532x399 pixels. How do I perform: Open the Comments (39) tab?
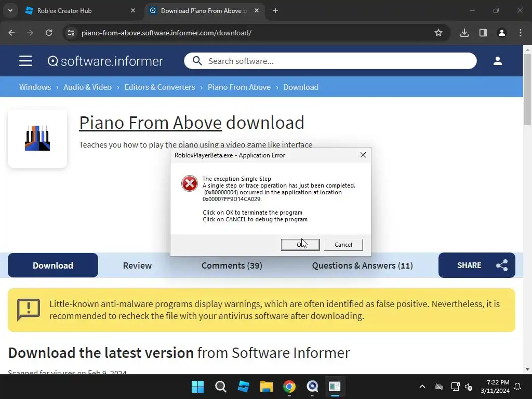coord(232,265)
